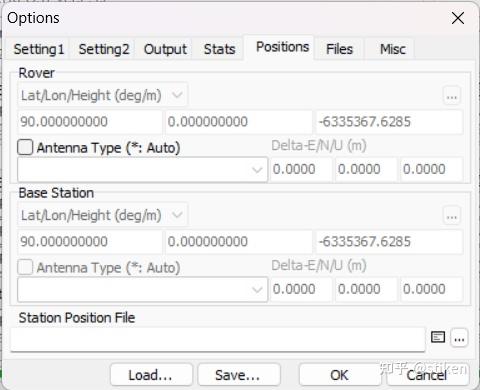Open the Files tab
480x390 pixels.
339,49
